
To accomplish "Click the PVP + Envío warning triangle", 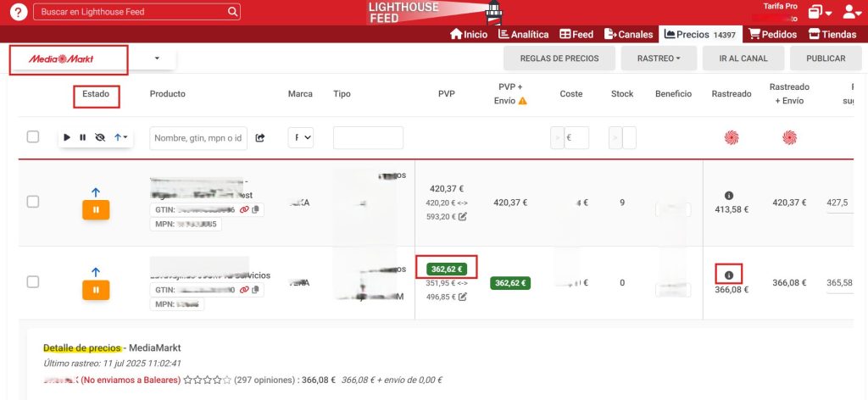I will [522, 101].
